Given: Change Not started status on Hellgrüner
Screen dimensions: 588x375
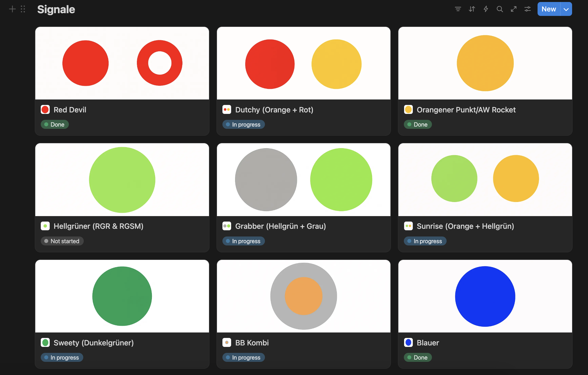Looking at the screenshot, I should tap(62, 241).
